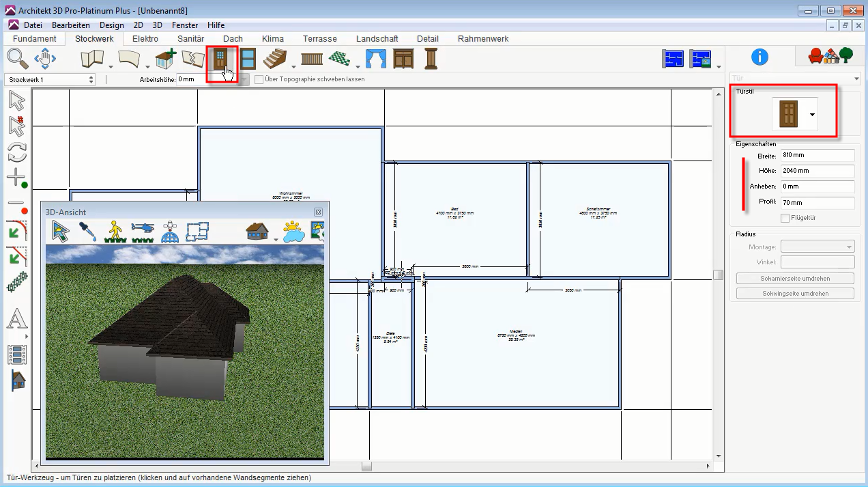
Task: Close the 3D-Ansicht panel
Action: click(318, 212)
